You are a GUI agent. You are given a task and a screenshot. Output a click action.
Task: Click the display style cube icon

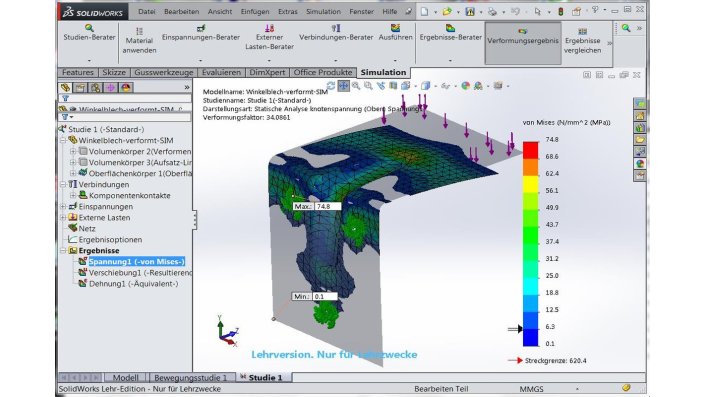(425, 85)
